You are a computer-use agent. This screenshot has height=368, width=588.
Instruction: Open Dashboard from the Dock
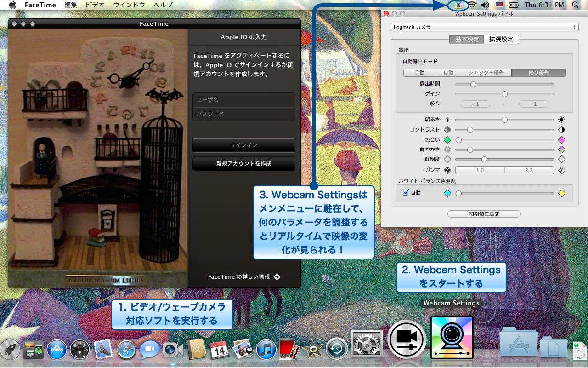click(x=80, y=350)
